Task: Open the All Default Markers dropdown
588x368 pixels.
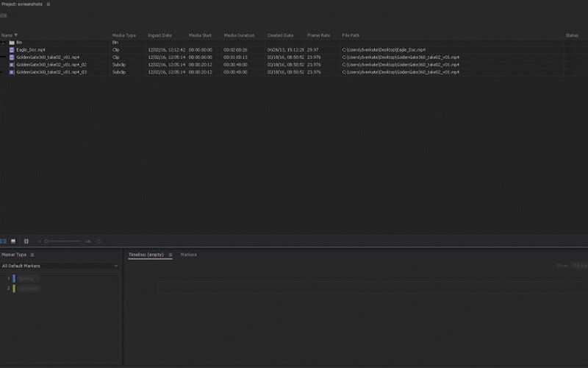Action: [60, 266]
